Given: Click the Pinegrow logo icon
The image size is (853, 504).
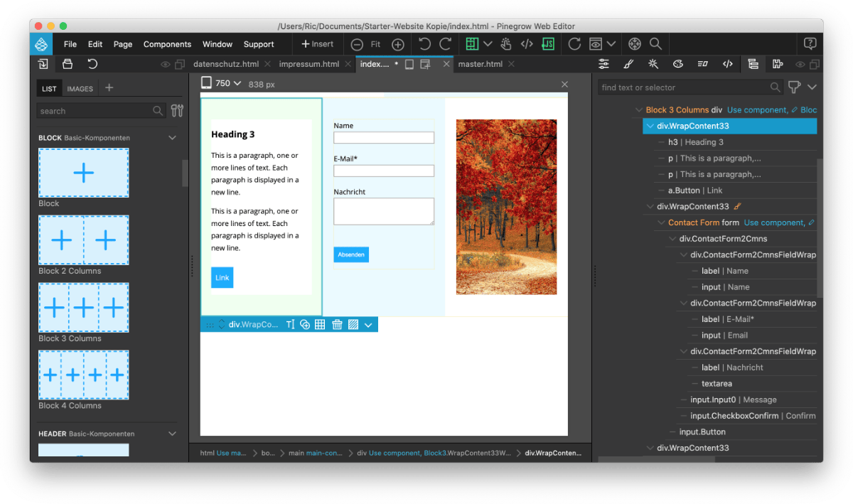Looking at the screenshot, I should 41,44.
